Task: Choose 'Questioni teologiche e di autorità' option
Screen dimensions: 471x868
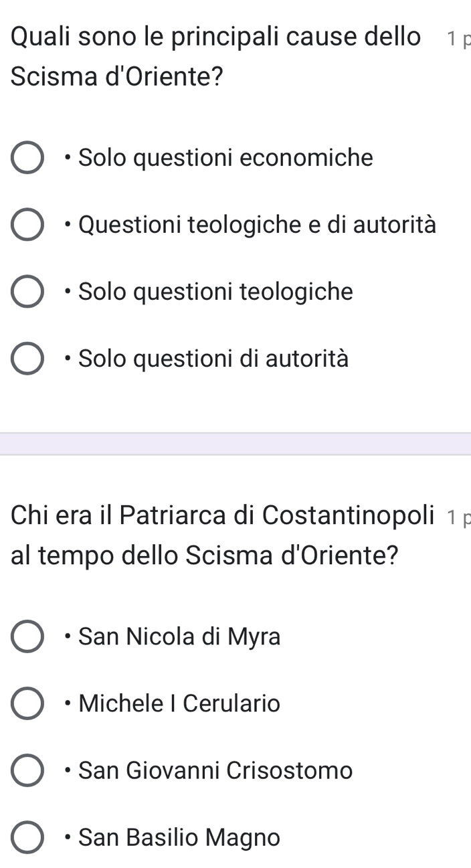Action: click(x=27, y=226)
